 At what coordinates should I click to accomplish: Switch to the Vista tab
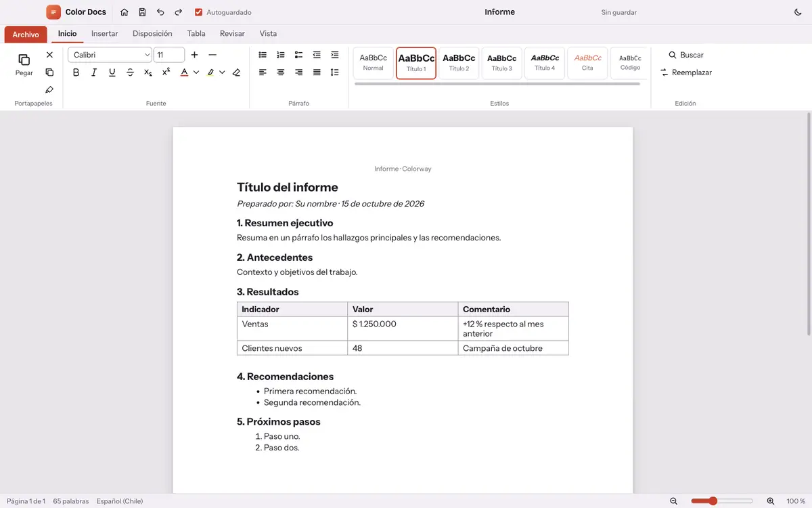tap(268, 33)
